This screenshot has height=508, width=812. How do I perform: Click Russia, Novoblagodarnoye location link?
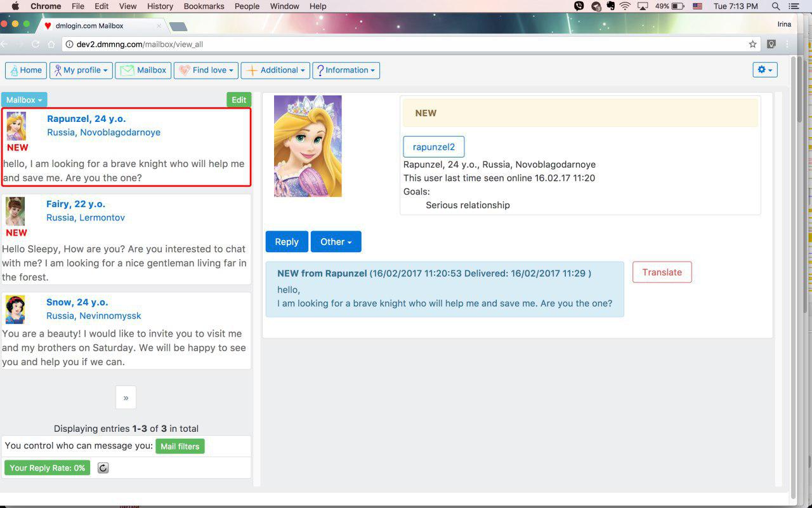click(x=103, y=133)
